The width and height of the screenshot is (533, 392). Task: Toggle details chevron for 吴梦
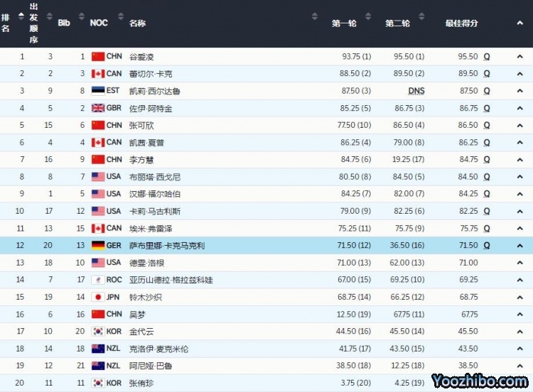tap(519, 314)
